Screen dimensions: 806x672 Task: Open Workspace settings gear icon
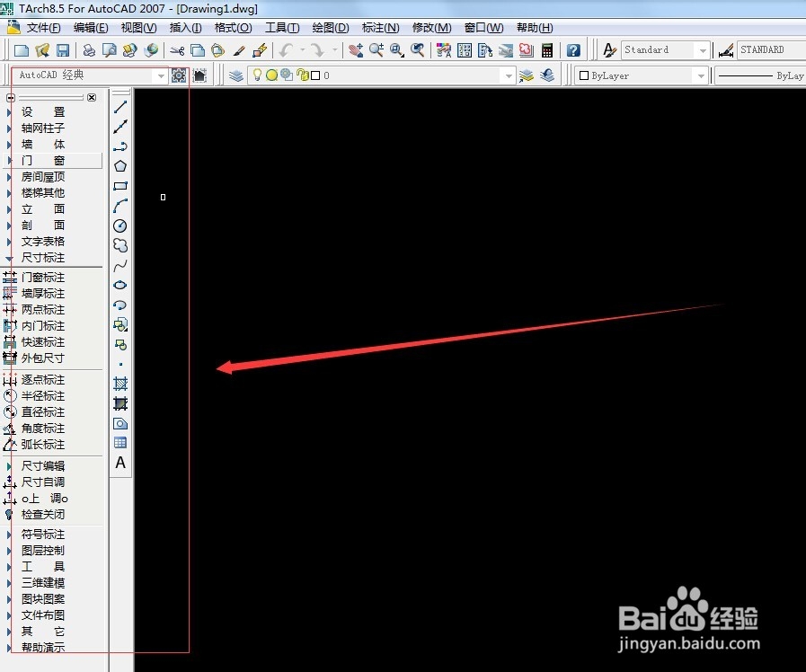tap(179, 75)
